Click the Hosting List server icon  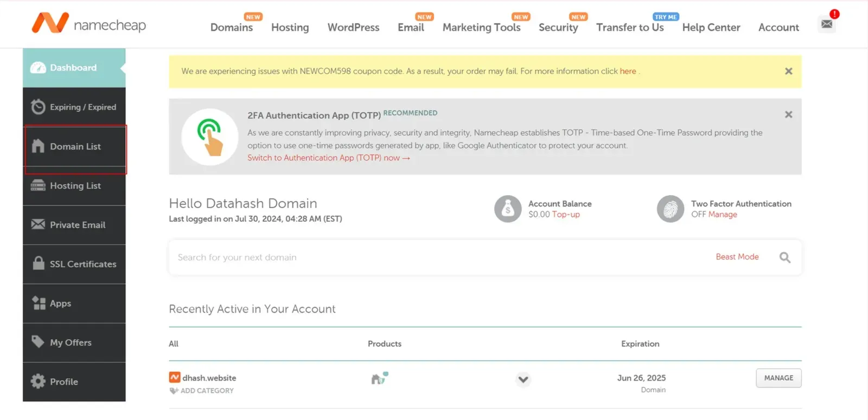coord(38,185)
